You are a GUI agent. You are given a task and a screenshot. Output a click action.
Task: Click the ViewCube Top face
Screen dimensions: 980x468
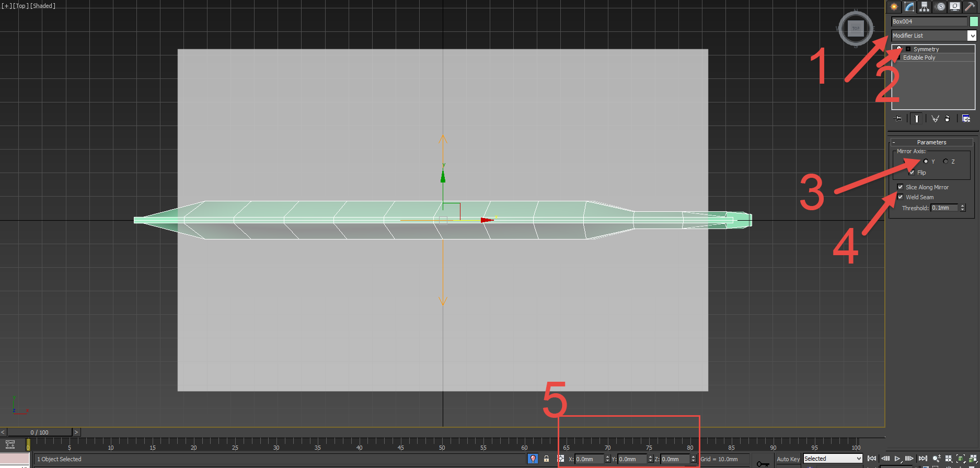tap(856, 28)
